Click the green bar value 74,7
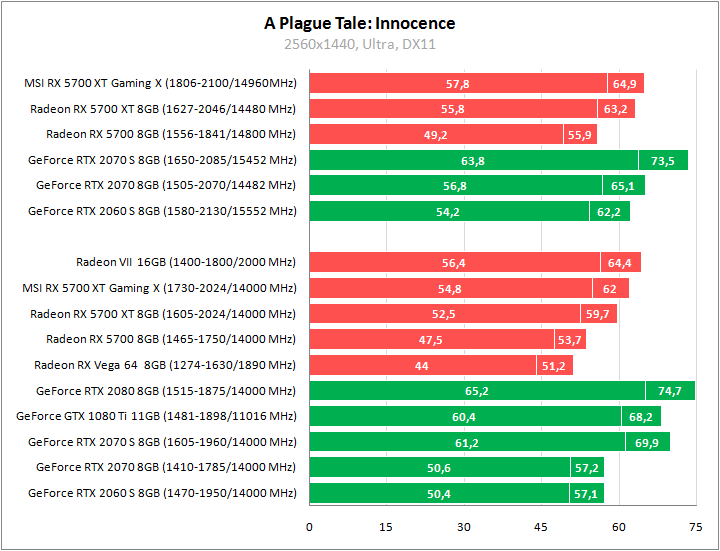The image size is (720, 551). pyautogui.click(x=669, y=391)
